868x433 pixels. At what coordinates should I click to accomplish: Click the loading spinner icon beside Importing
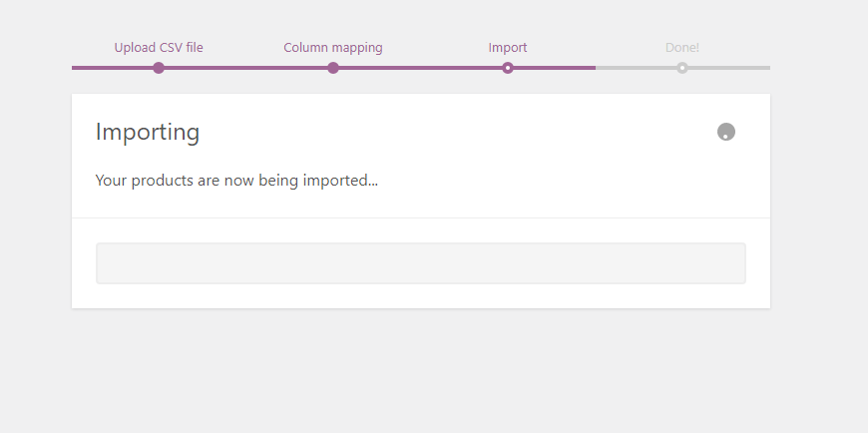click(x=725, y=132)
